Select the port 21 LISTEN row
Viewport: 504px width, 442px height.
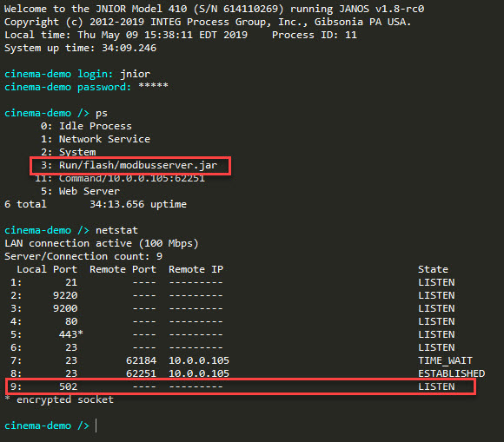click(x=233, y=282)
